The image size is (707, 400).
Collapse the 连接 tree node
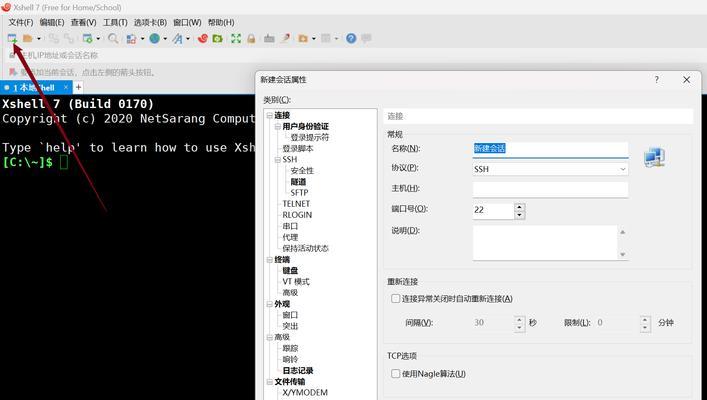click(x=270, y=115)
